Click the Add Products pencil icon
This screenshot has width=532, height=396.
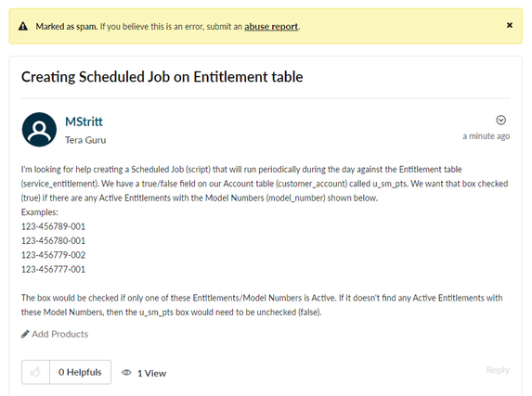[25, 334]
